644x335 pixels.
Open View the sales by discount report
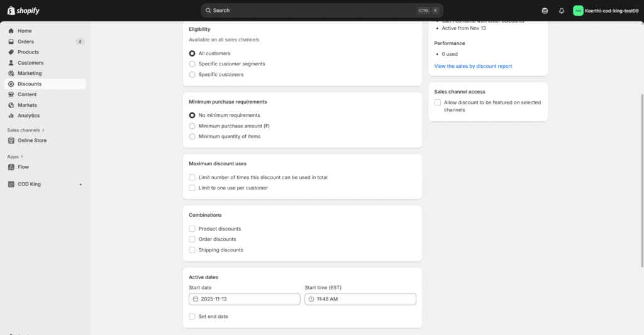point(473,66)
